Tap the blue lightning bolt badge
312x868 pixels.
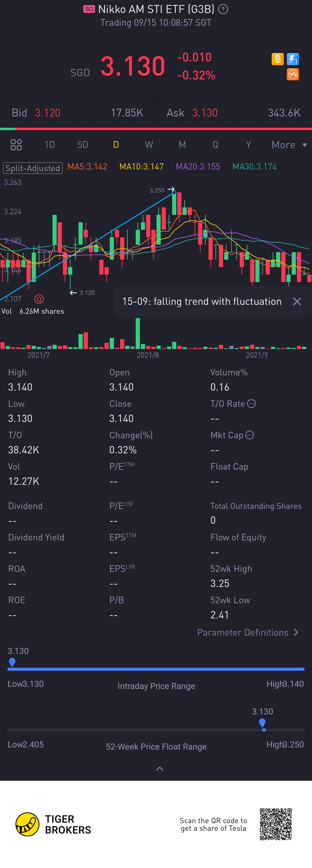click(293, 59)
